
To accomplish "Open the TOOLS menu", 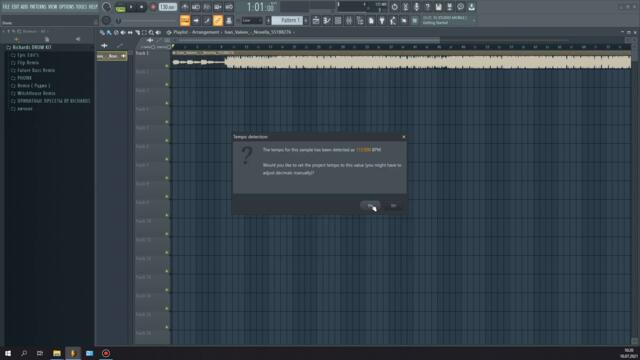I will click(x=82, y=7).
